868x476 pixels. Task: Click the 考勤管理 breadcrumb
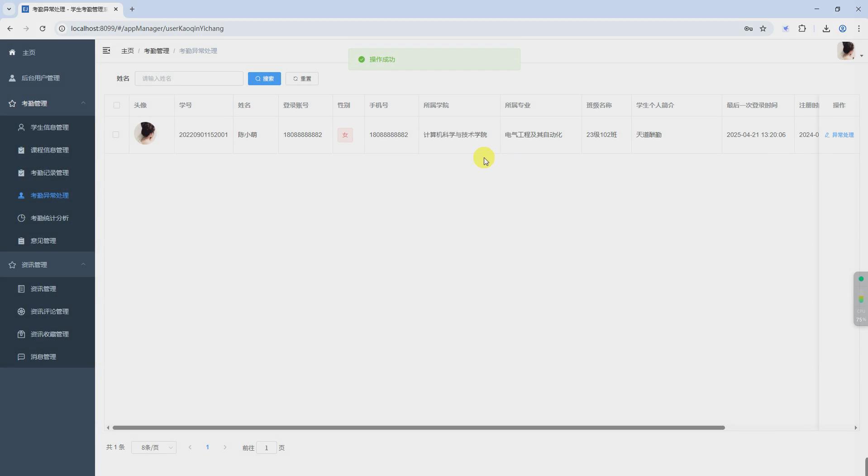157,51
